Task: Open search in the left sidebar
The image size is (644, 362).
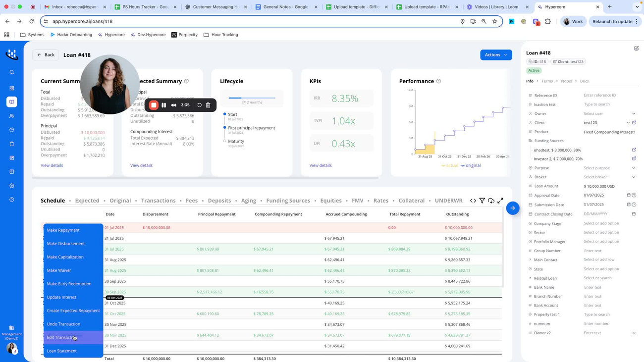Action: (x=11, y=72)
